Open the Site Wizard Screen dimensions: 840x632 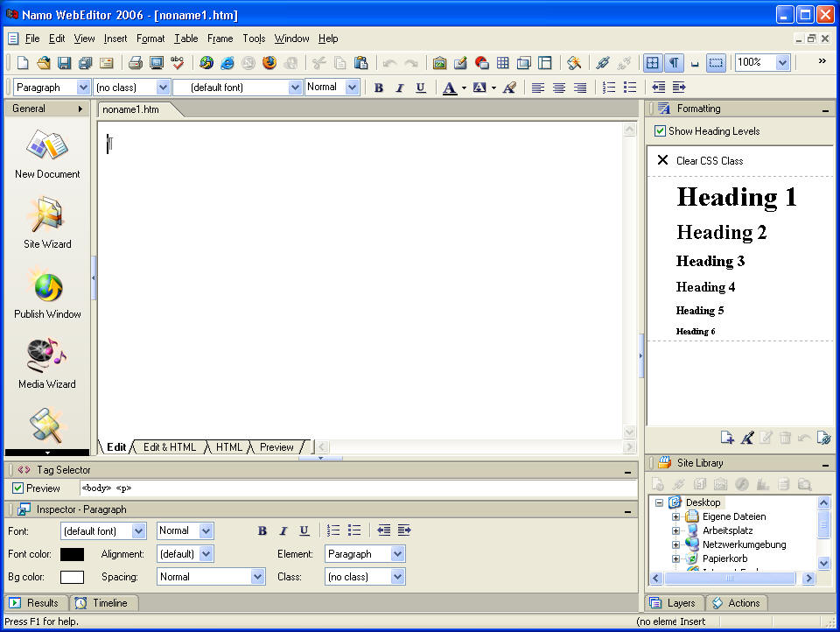pos(47,222)
